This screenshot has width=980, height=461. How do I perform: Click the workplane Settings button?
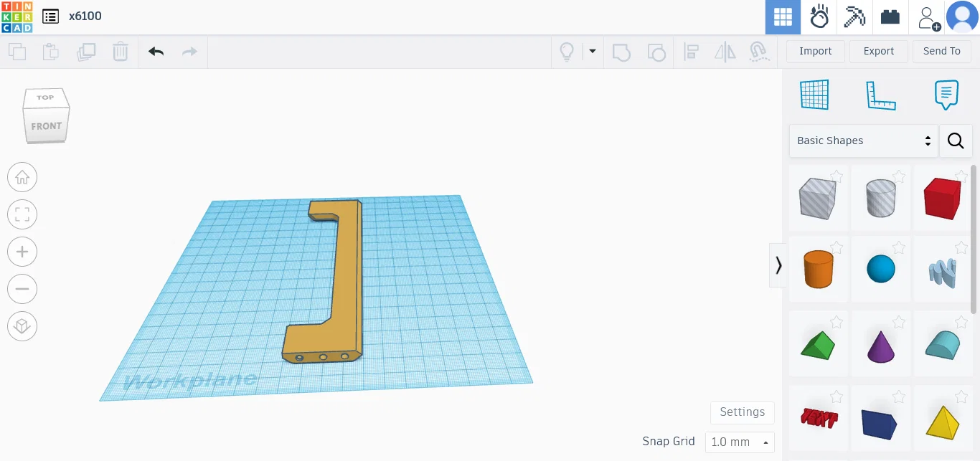[742, 412]
